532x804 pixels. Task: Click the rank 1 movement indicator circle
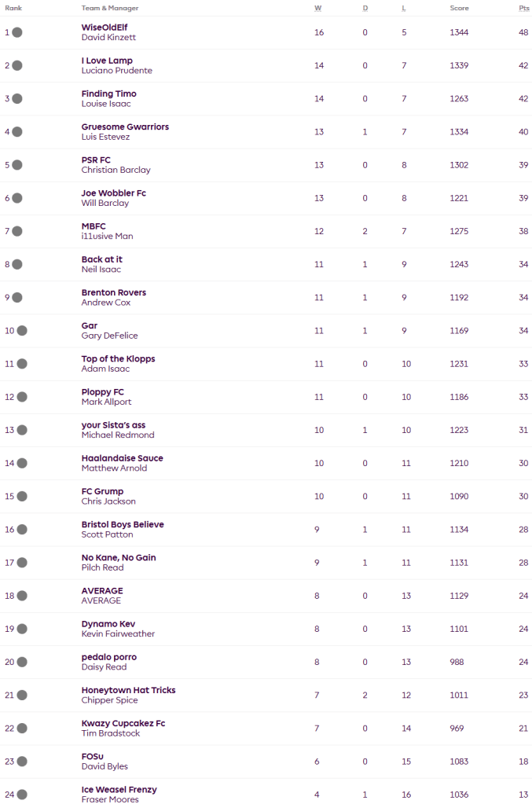pyautogui.click(x=17, y=32)
